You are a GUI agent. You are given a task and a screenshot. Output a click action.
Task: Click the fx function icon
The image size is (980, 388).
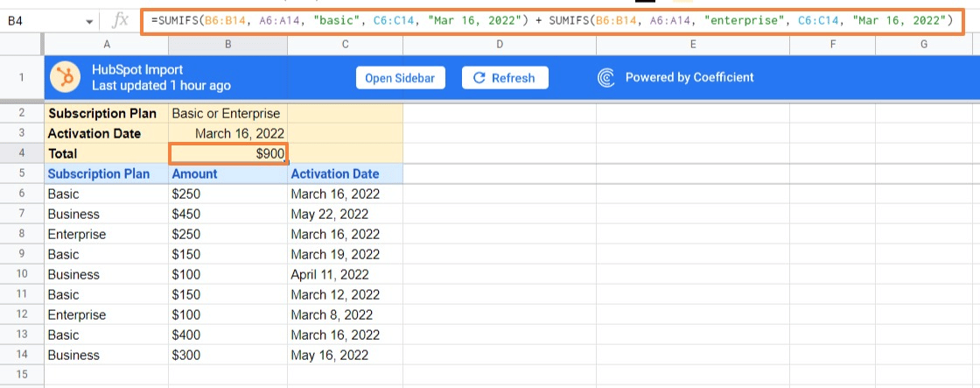click(x=122, y=20)
